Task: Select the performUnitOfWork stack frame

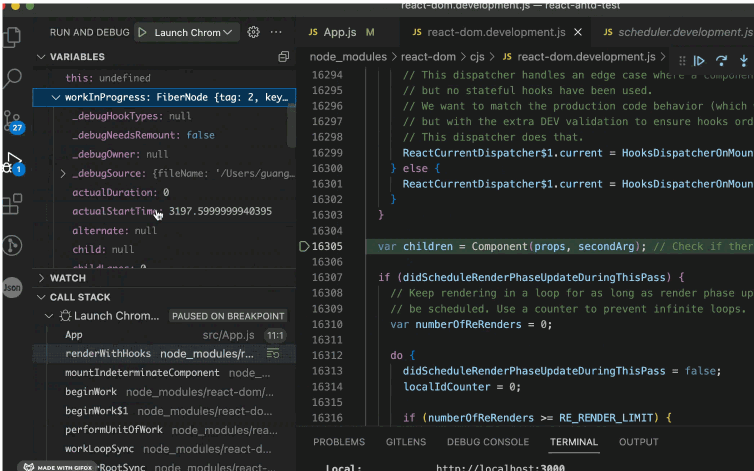Action: click(164, 430)
